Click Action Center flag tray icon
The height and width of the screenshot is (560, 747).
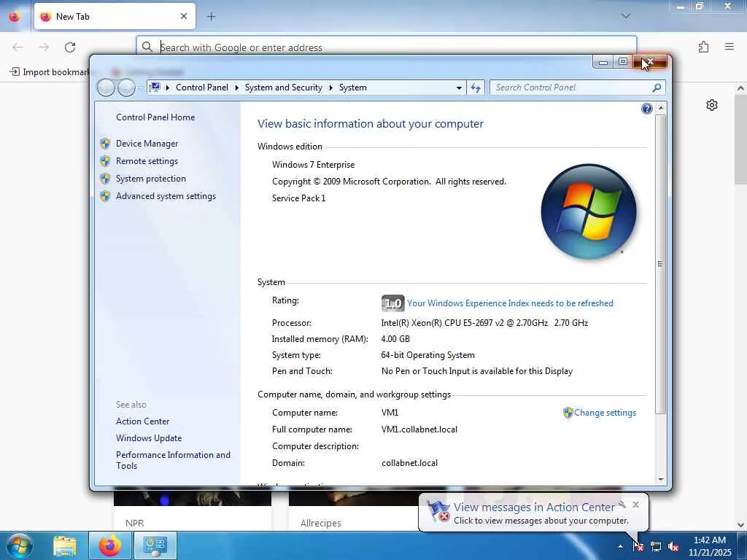[638, 546]
